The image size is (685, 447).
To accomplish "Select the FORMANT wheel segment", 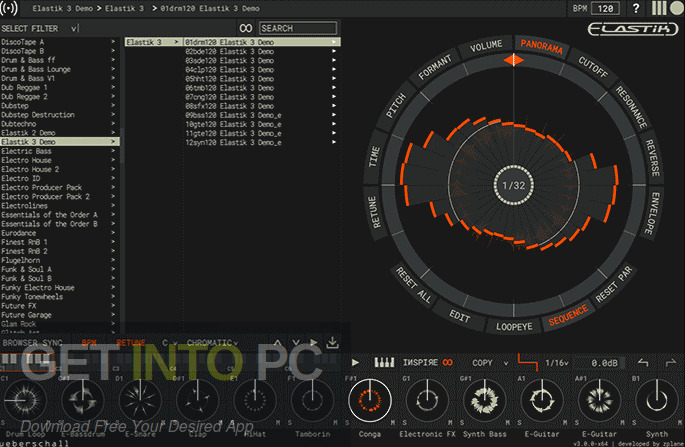I will point(435,68).
